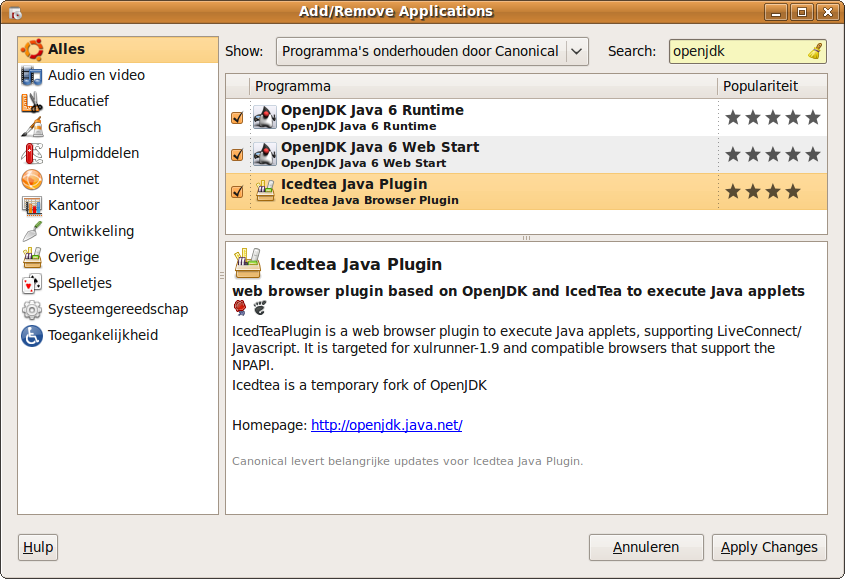Select the Spelletjes playing cards icon

point(31,284)
